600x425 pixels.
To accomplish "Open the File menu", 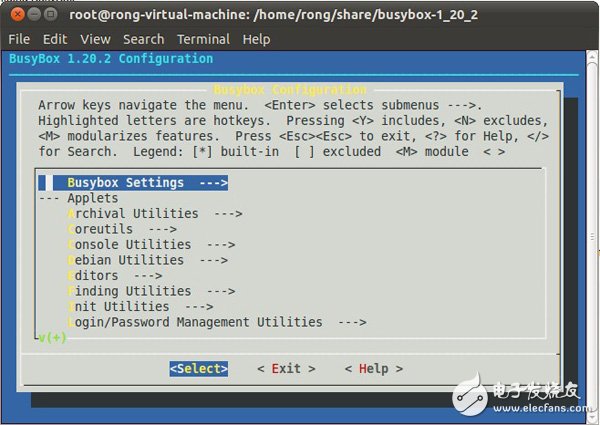I will pos(19,39).
